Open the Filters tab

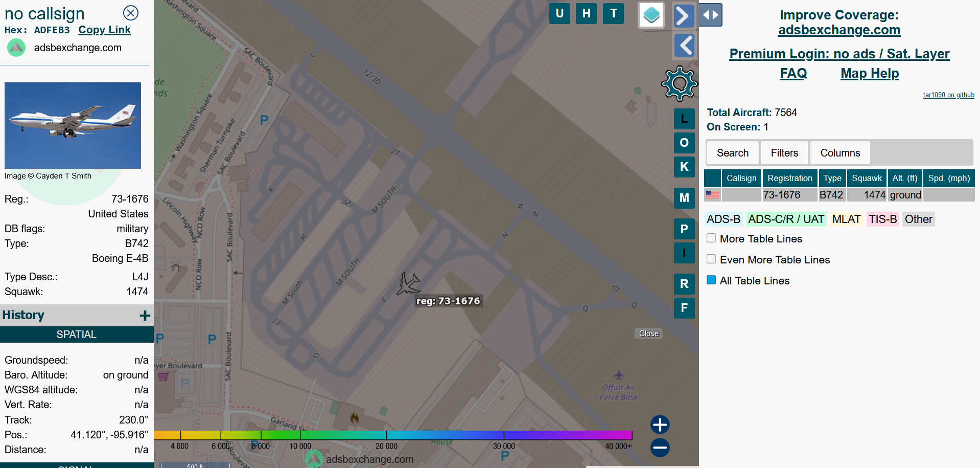tap(784, 153)
